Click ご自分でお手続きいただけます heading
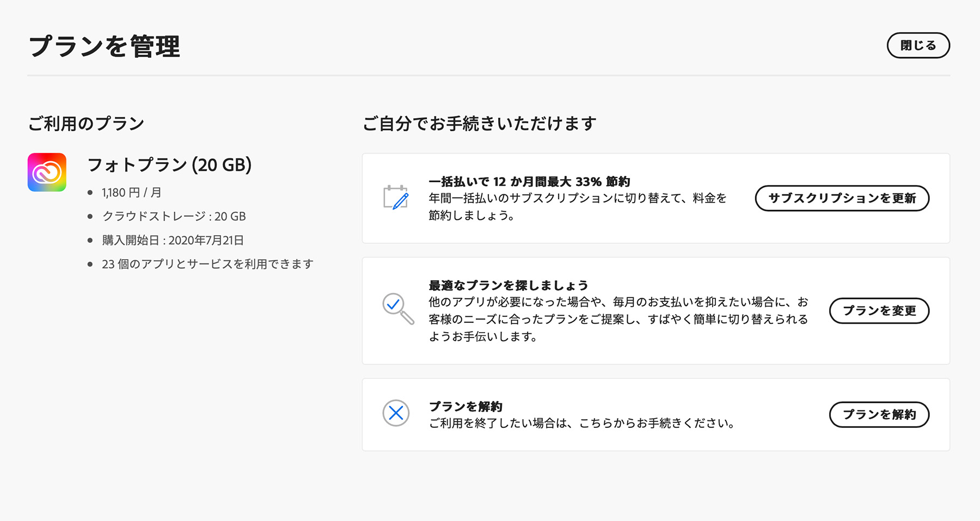This screenshot has height=521, width=980. click(479, 124)
